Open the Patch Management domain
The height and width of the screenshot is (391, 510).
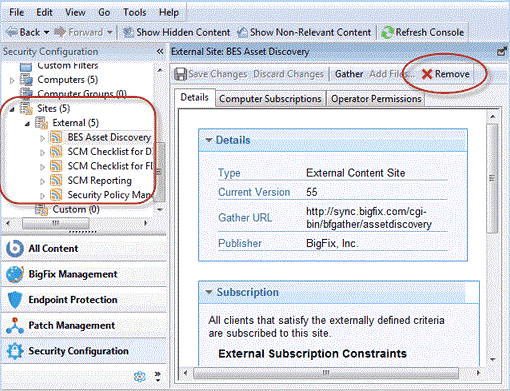click(x=84, y=325)
